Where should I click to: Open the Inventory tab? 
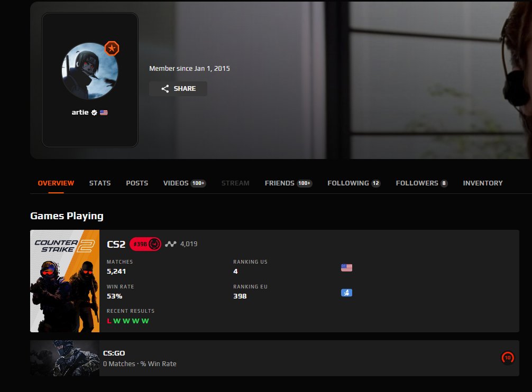[483, 183]
